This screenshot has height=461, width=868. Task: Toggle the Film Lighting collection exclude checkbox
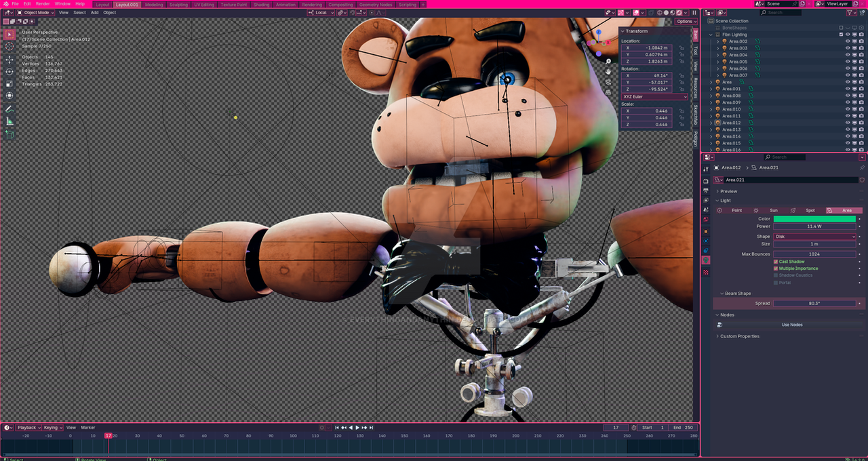click(841, 35)
